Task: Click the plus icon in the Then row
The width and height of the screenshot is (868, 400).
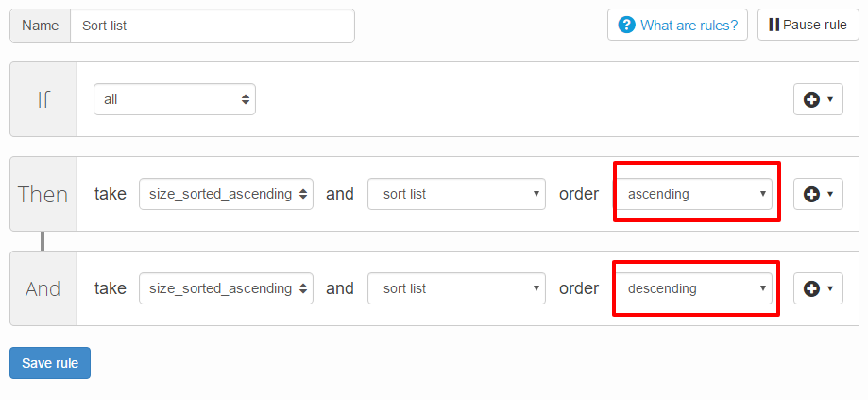Action: [811, 195]
